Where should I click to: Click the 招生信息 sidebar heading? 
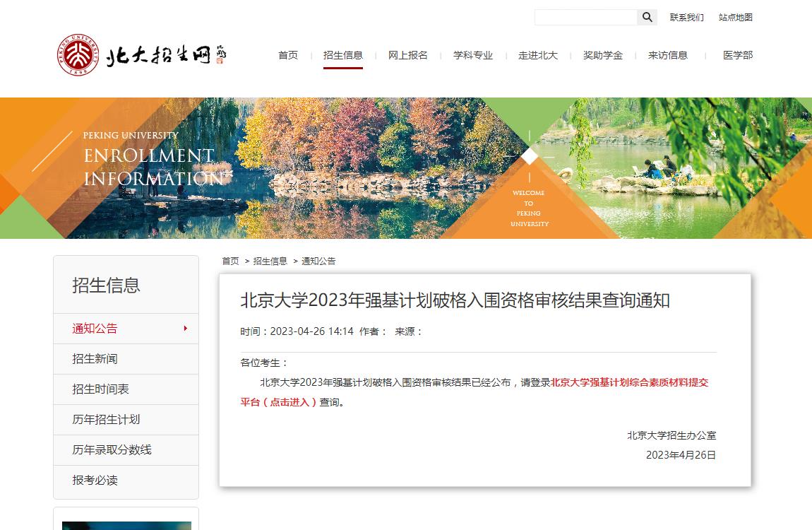(106, 285)
